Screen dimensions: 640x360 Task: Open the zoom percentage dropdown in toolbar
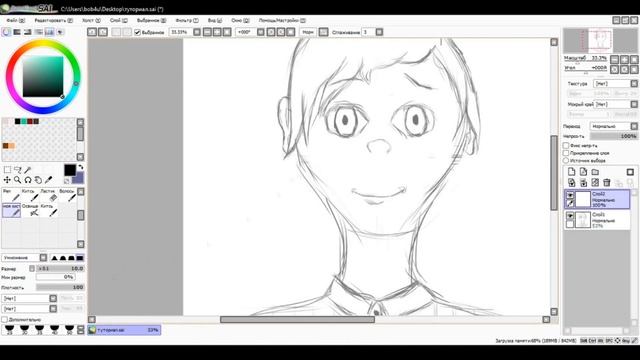[x=197, y=32]
